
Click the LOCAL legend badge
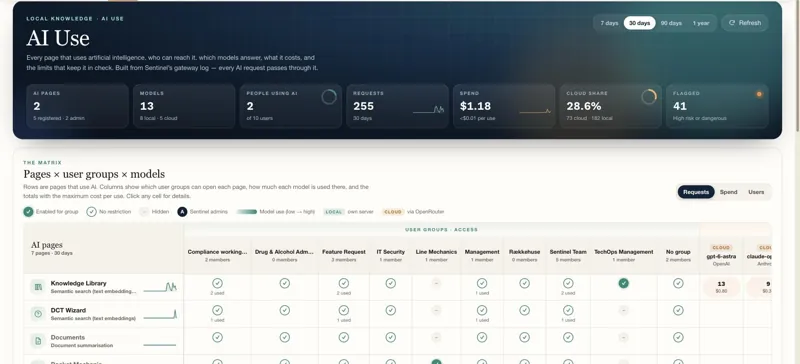[x=334, y=211]
